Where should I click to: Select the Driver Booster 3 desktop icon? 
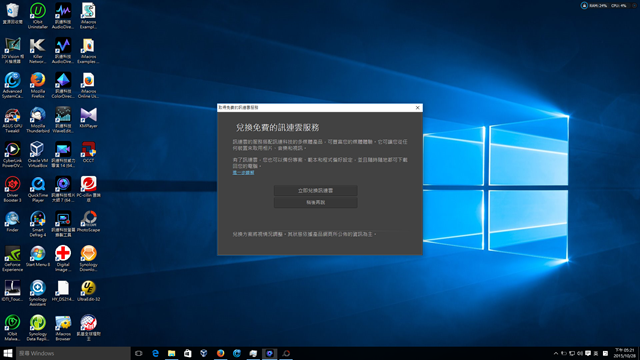12,189
